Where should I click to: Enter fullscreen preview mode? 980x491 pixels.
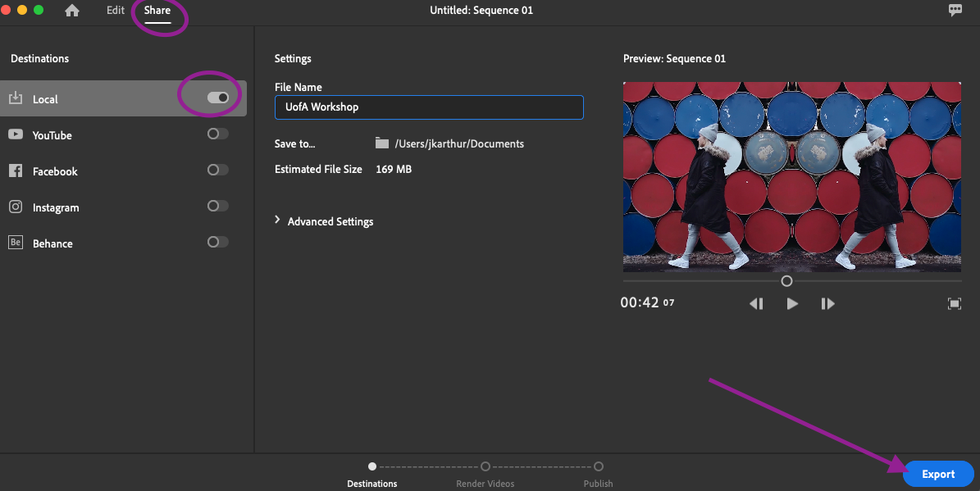[955, 303]
